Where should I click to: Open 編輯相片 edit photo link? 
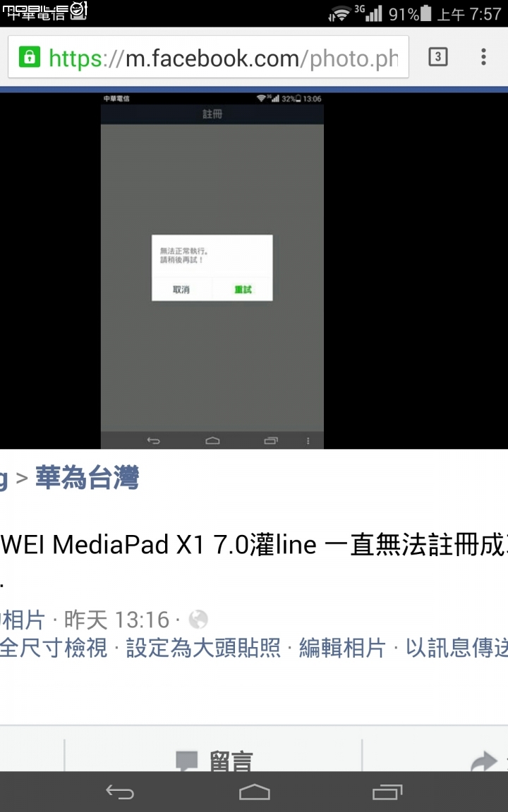343,647
